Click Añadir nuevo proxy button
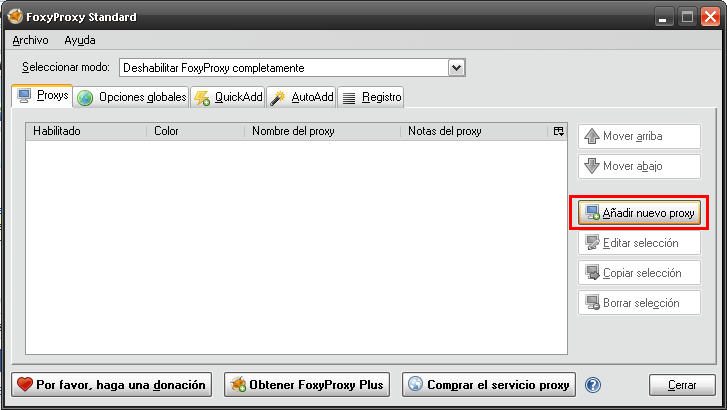This screenshot has height=410, width=727. click(x=639, y=213)
